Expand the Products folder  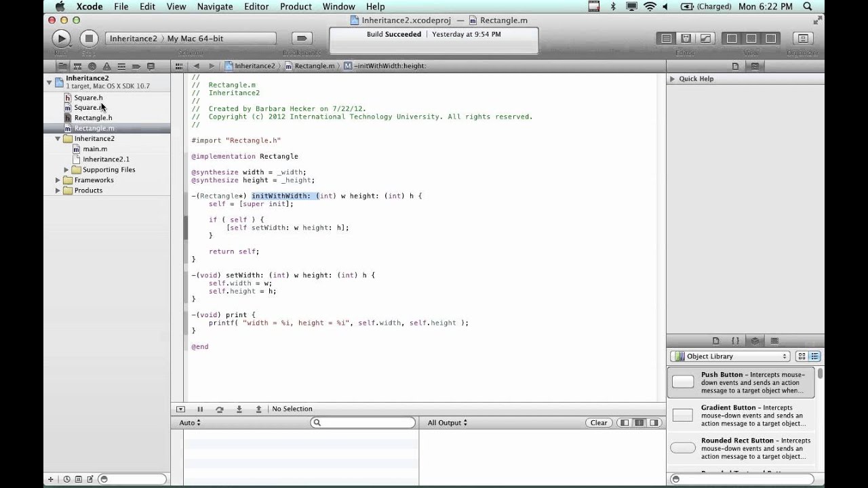coord(58,190)
